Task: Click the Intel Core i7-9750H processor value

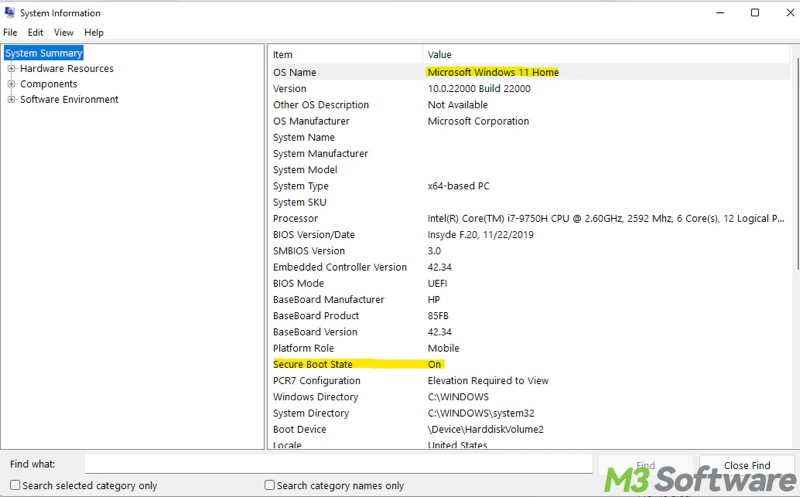Action: click(606, 219)
